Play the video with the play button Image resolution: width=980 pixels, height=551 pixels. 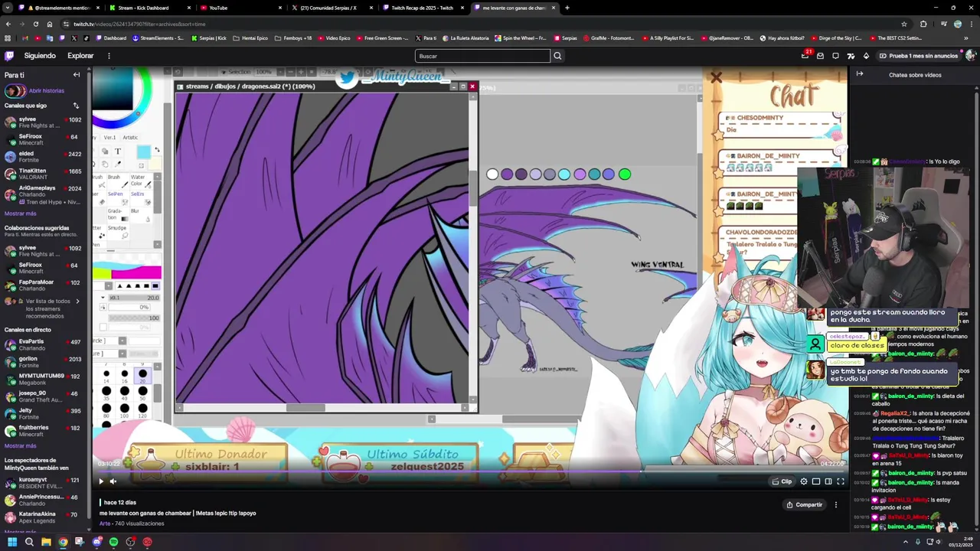tap(100, 481)
